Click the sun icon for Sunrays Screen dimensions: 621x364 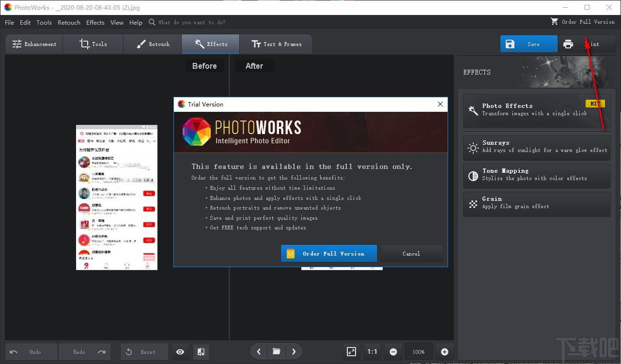pyautogui.click(x=473, y=148)
